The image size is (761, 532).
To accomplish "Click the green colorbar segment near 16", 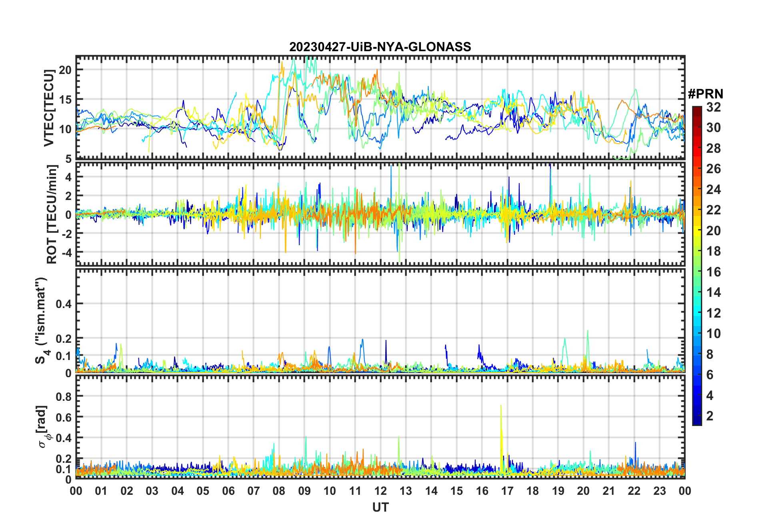I will (x=697, y=272).
